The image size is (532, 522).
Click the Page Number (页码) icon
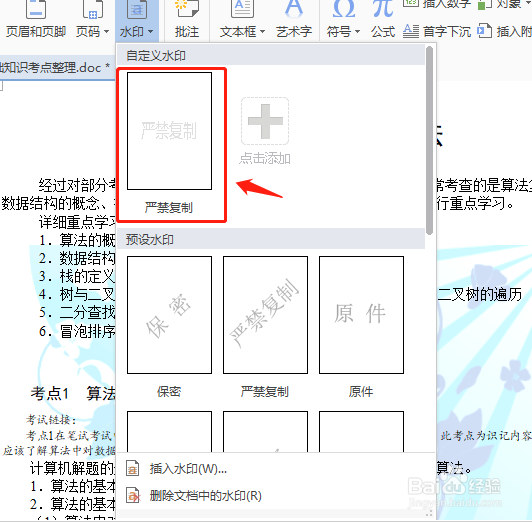[x=93, y=9]
